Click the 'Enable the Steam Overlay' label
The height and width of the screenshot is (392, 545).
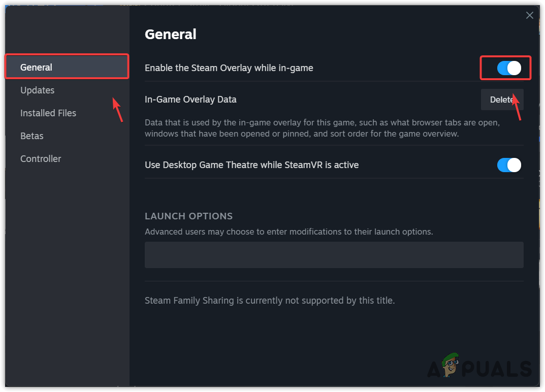(229, 68)
